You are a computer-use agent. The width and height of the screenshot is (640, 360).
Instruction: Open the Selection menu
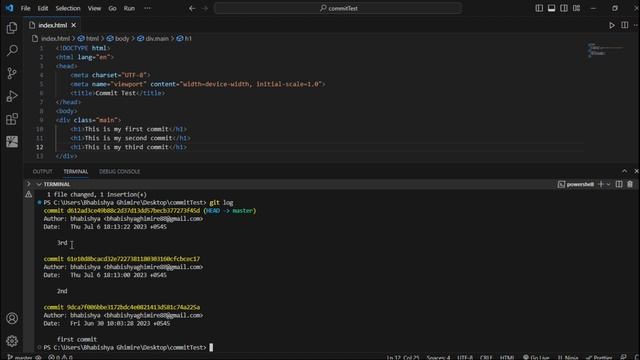click(x=68, y=8)
